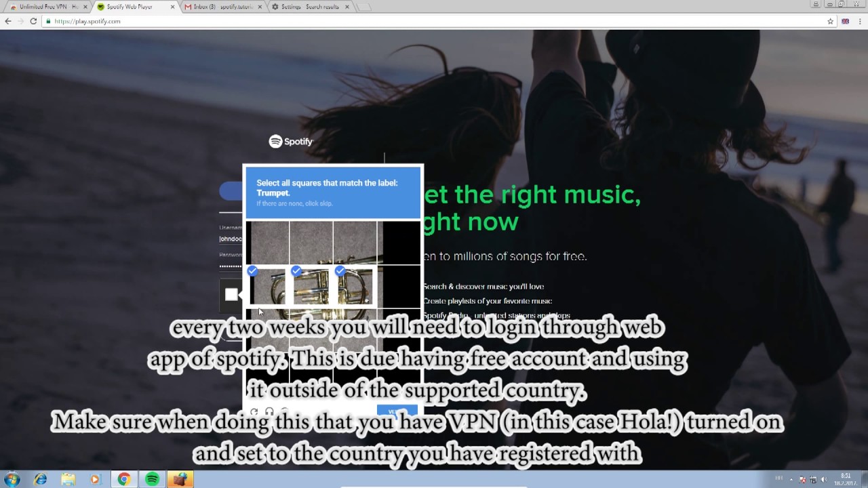Click the address bar URL play.spotify.com
The height and width of the screenshot is (488, 868).
87,21
